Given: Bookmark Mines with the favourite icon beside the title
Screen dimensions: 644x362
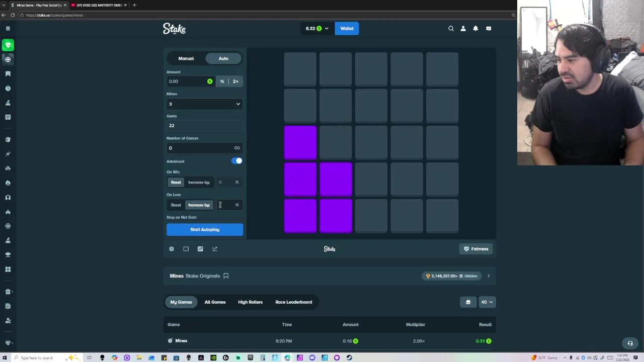Looking at the screenshot, I should click(226, 276).
